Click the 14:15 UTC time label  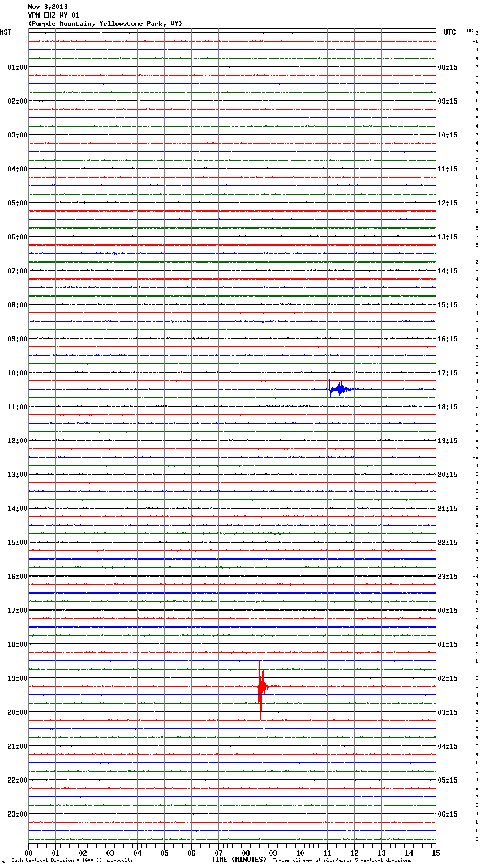pyautogui.click(x=448, y=271)
